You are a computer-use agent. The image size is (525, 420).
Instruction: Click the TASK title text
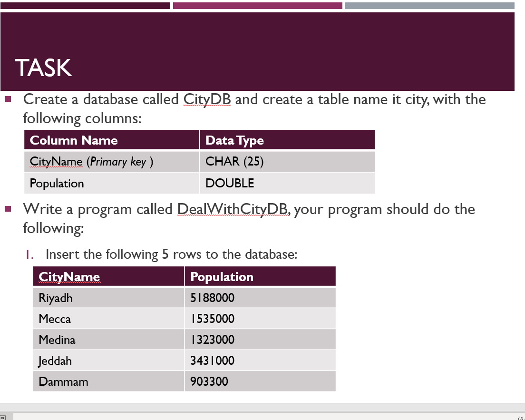(x=43, y=68)
